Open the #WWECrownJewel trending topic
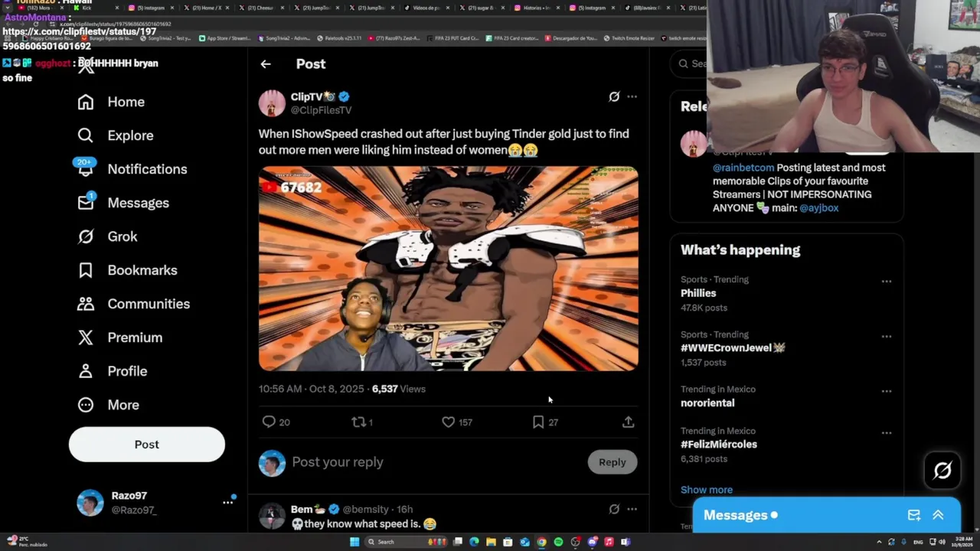The image size is (980, 551). coord(733,347)
